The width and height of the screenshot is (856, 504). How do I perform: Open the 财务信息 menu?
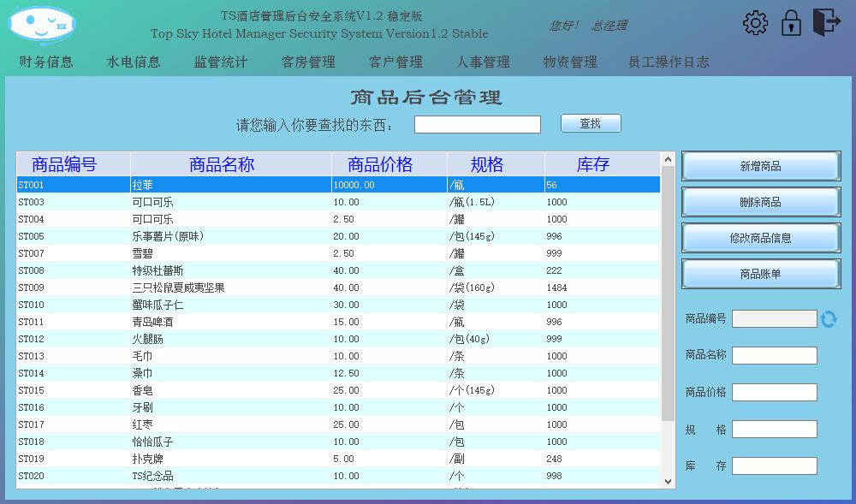tap(45, 61)
